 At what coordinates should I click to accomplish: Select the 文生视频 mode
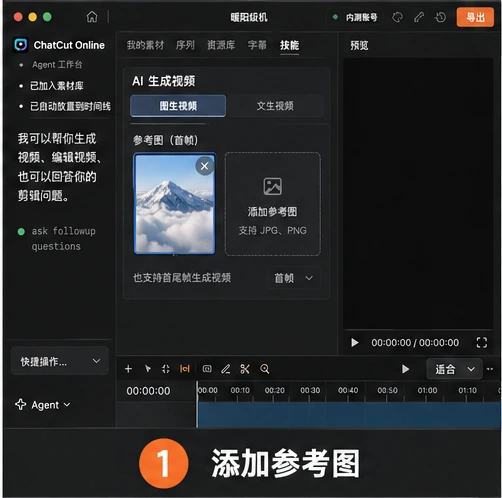coord(275,106)
